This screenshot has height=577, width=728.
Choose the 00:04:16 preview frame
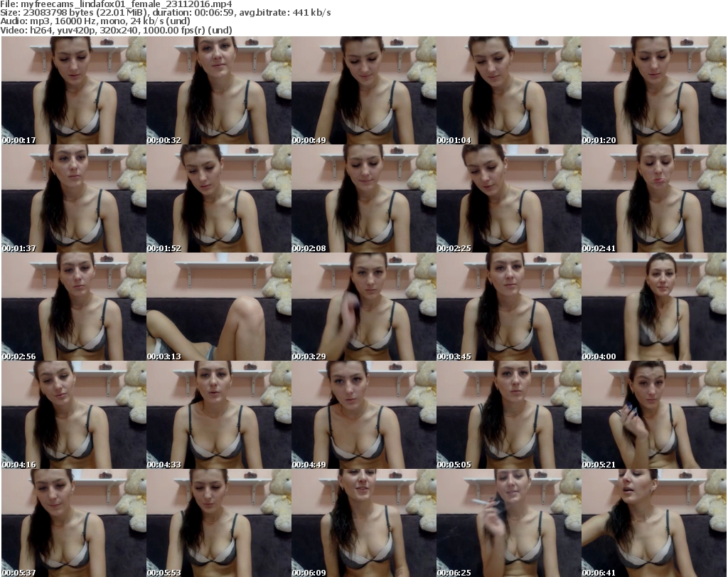point(74,415)
